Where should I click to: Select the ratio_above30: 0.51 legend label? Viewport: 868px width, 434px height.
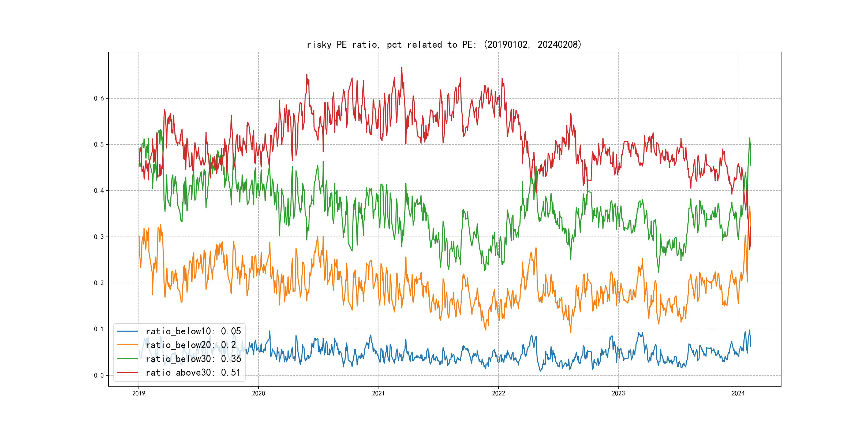[193, 373]
